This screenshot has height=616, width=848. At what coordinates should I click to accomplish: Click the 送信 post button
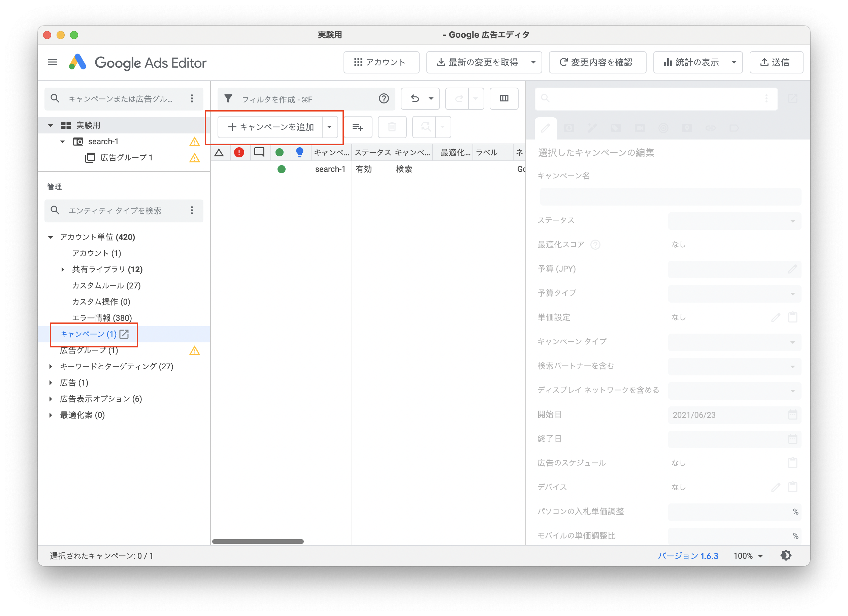coord(776,62)
